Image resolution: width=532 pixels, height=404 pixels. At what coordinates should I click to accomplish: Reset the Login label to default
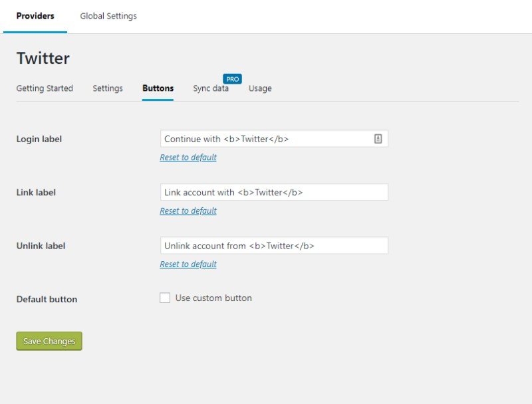[188, 157]
